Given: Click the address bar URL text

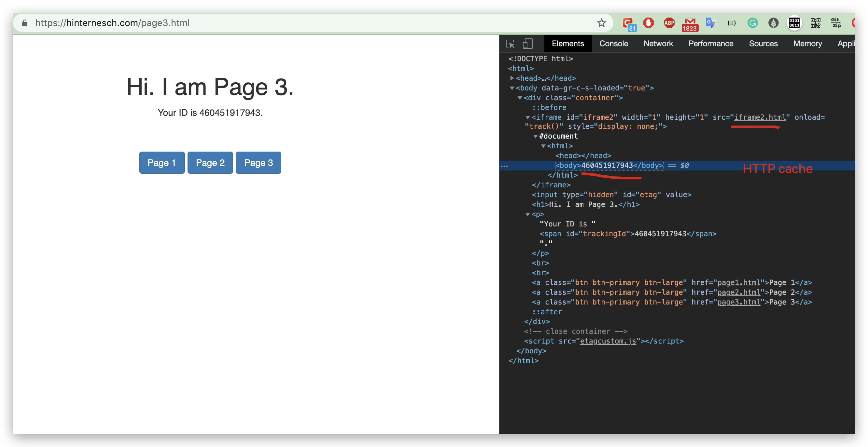Looking at the screenshot, I should (x=112, y=23).
